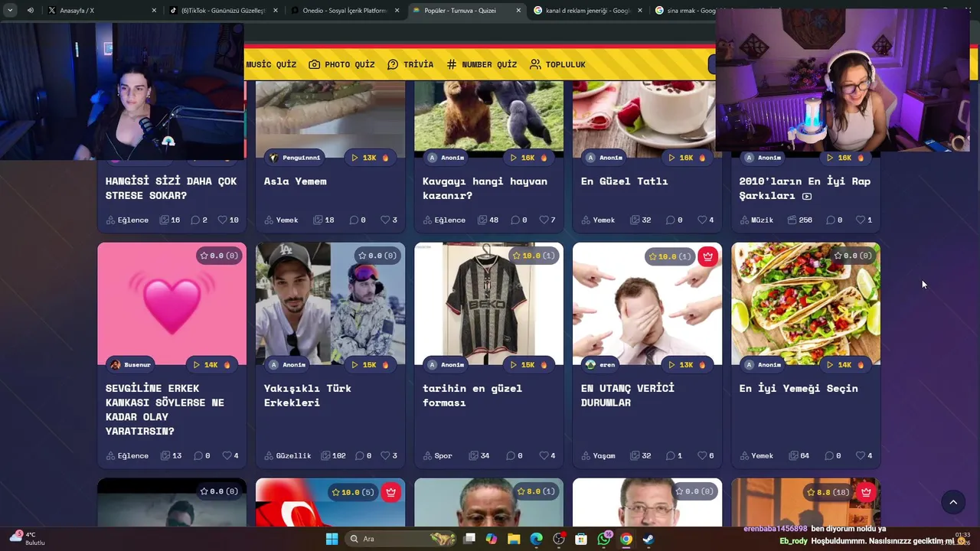This screenshot has width=980, height=551.
Task: Open the tab search dropdown arrow
Action: tap(10, 11)
